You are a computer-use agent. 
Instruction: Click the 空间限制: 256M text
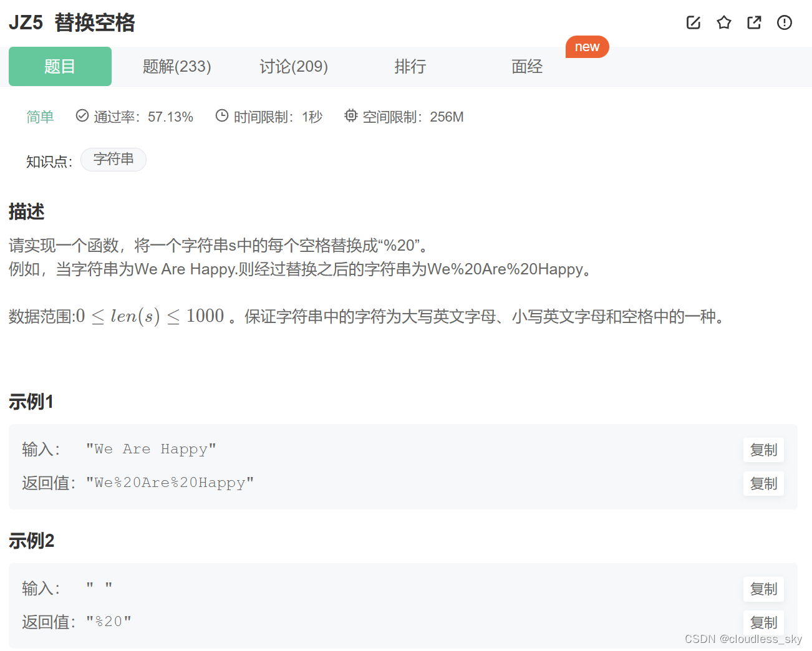point(413,117)
